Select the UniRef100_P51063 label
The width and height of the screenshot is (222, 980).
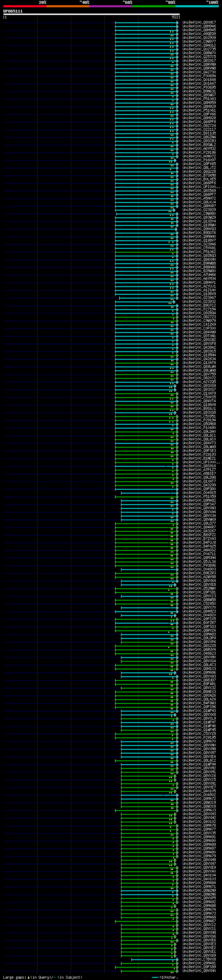(199, 99)
